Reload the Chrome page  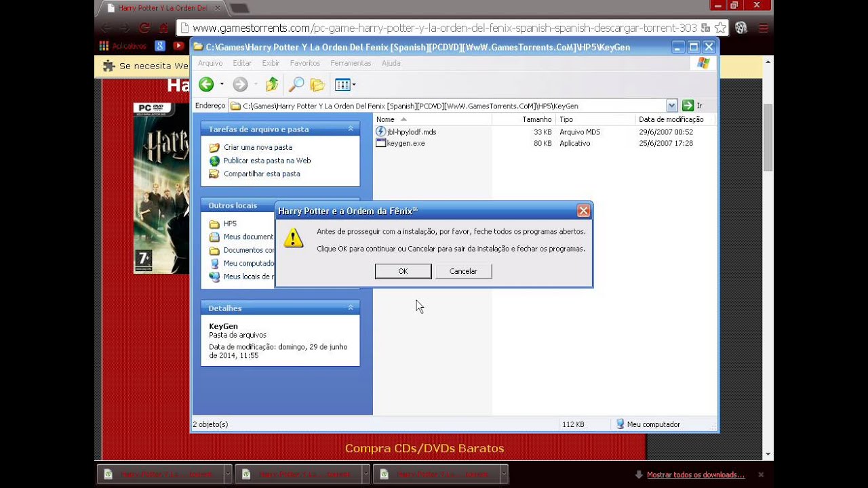click(144, 28)
